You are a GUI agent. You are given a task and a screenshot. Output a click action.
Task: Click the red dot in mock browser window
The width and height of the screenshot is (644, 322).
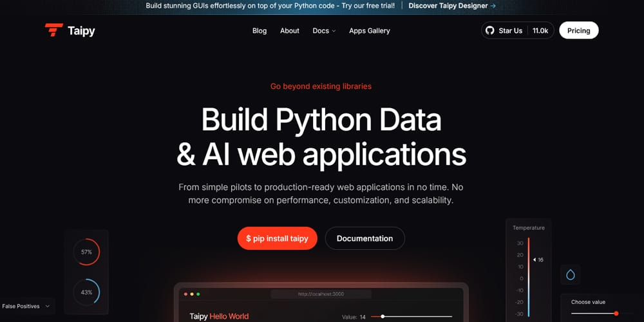tap(185, 294)
